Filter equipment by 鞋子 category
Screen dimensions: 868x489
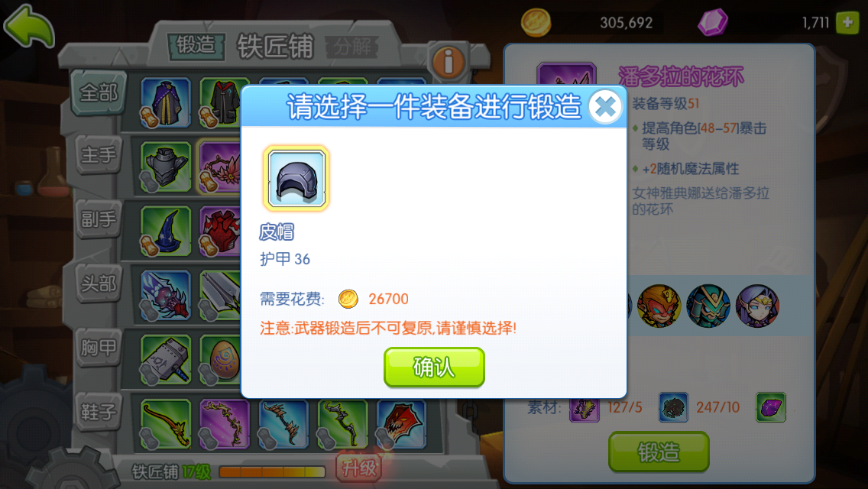(99, 412)
